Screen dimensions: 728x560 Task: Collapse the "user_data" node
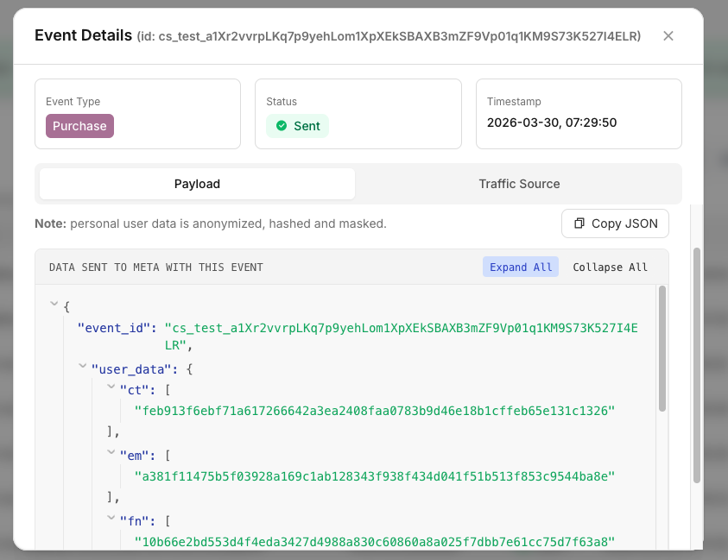click(x=83, y=367)
